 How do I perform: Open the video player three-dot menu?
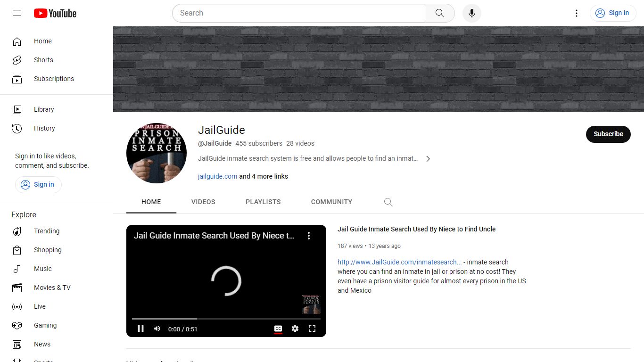tap(309, 236)
